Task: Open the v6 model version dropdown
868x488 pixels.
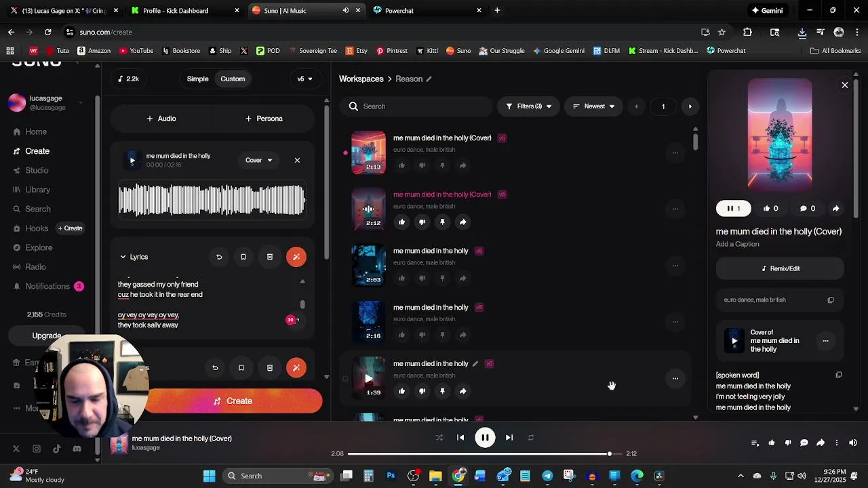Action: point(304,79)
